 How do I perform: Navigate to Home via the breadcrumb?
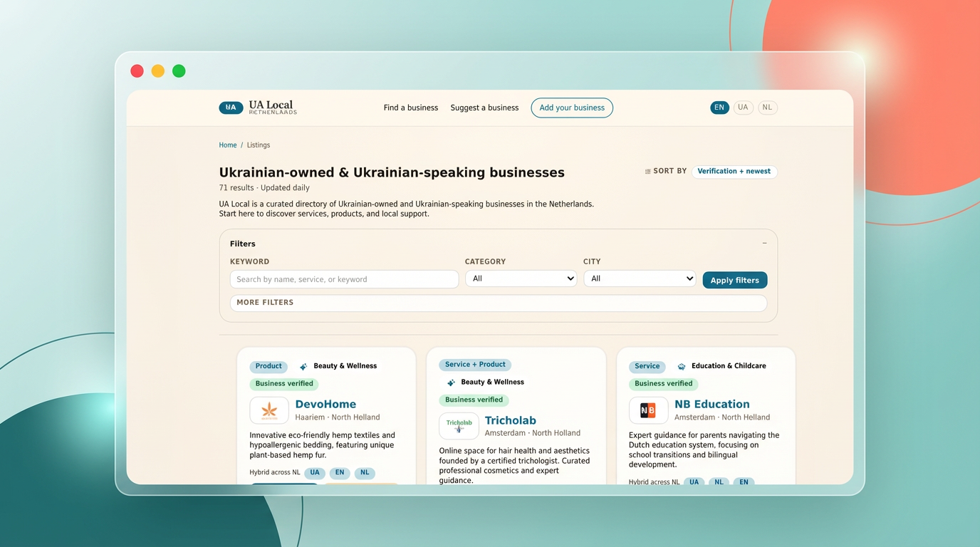click(227, 145)
